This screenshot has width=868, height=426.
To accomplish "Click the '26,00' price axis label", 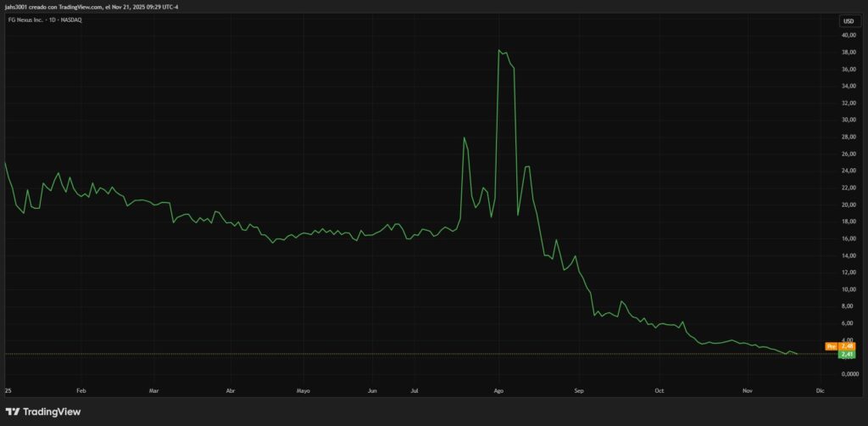I will point(849,154).
